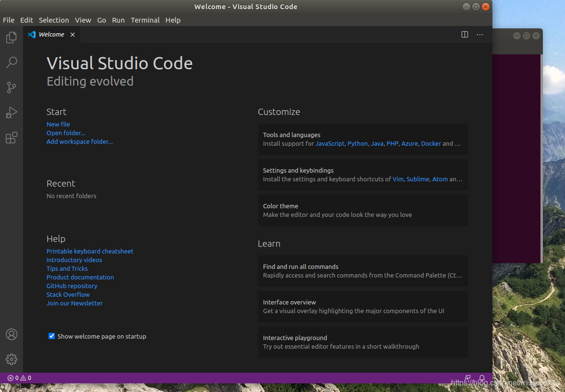Open the Run and Debug view
This screenshot has height=392, width=565.
(11, 113)
